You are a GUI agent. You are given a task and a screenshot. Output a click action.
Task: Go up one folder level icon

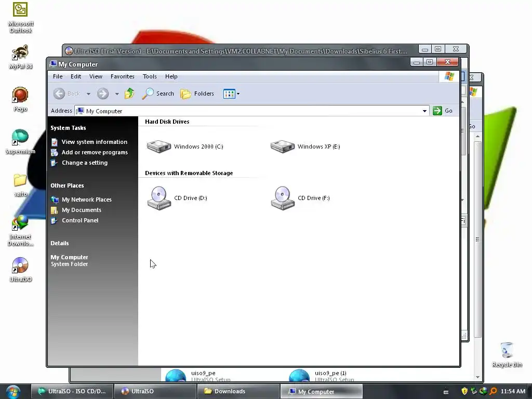tap(129, 94)
